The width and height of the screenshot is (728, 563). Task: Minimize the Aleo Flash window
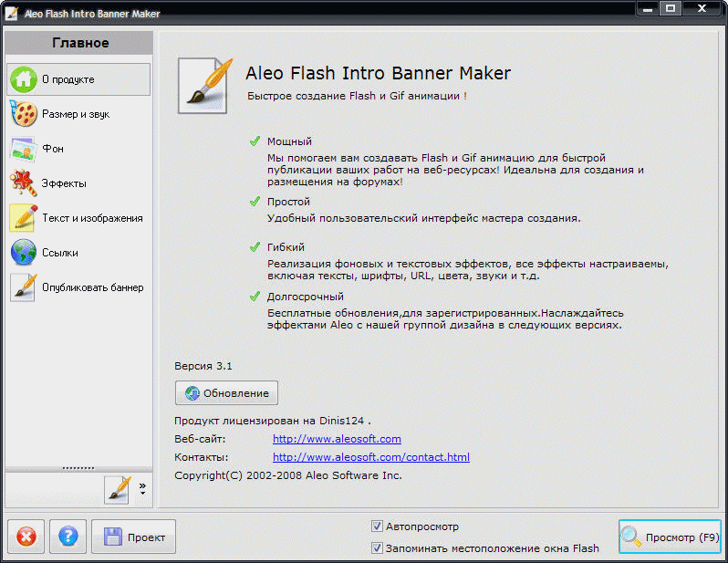tap(648, 8)
